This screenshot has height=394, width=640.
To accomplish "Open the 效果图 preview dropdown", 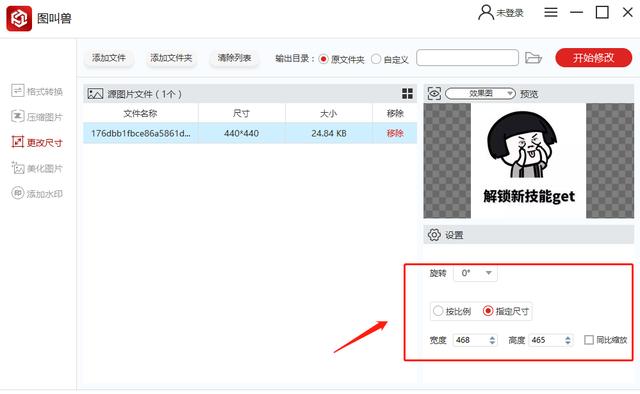I will click(x=480, y=93).
